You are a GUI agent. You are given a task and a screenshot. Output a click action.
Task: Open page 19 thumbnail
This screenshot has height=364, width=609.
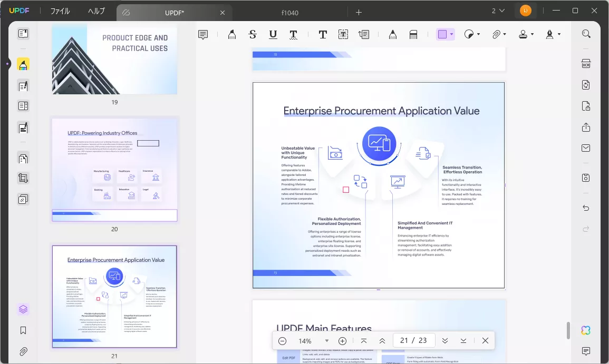coord(114,60)
